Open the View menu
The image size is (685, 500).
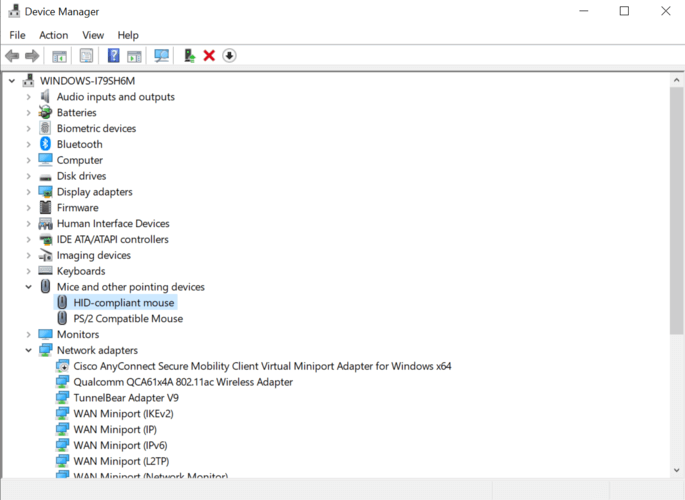tap(93, 35)
